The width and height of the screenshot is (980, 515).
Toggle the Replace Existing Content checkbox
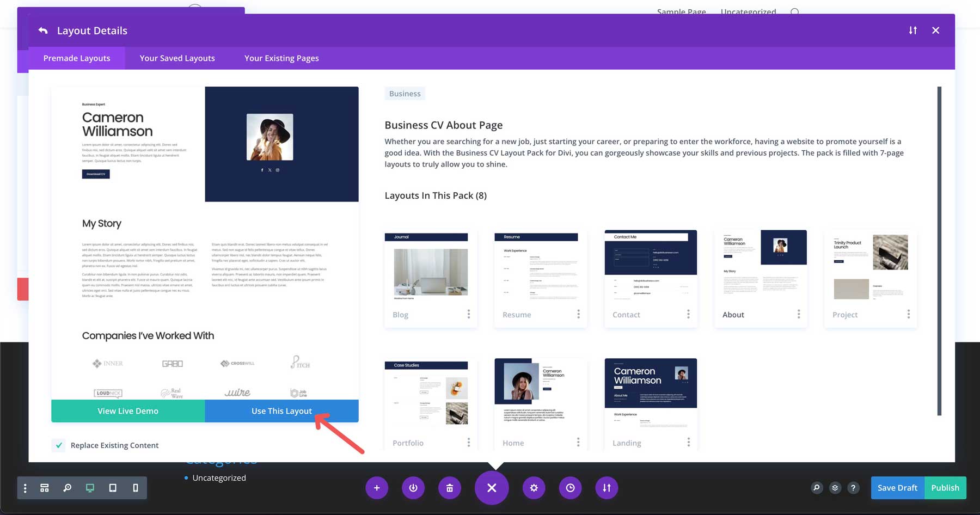58,445
